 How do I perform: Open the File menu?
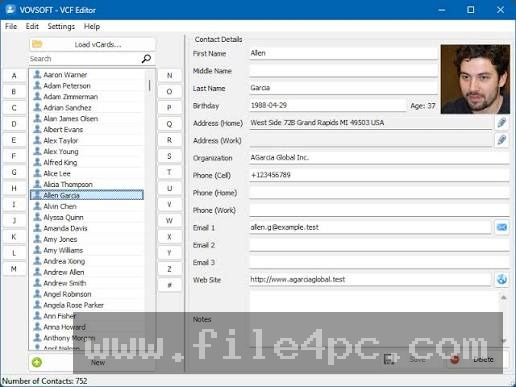pos(11,26)
